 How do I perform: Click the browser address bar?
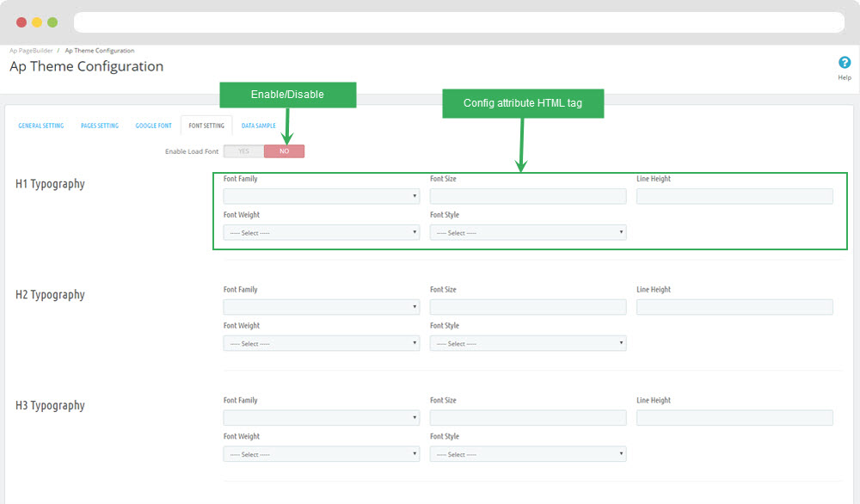tap(458, 22)
